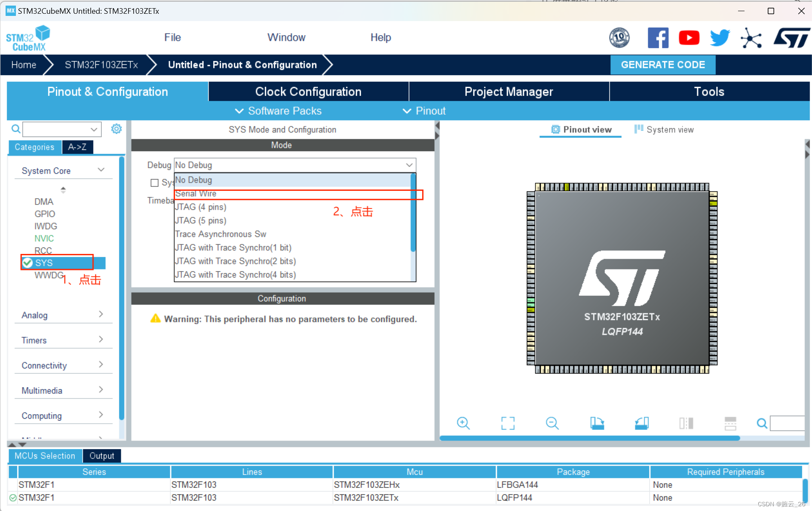Screen dimensions: 812x511
Task: Switch to Tools tab
Action: [x=709, y=92]
